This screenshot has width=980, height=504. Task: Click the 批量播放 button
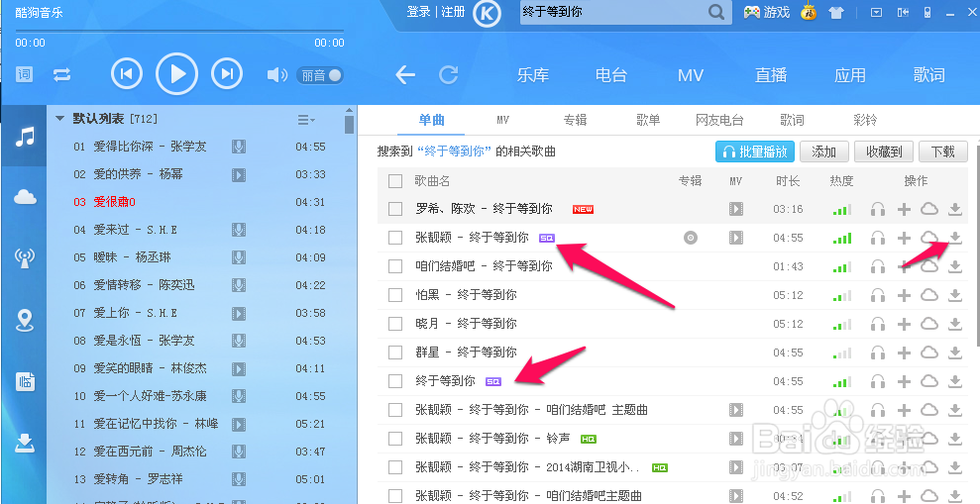(x=755, y=151)
